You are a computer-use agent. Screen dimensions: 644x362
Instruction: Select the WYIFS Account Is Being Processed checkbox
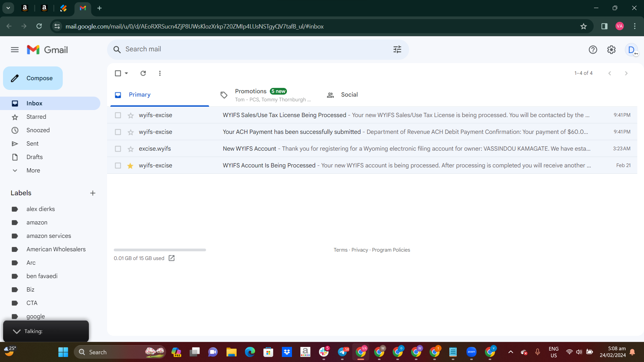[118, 166]
